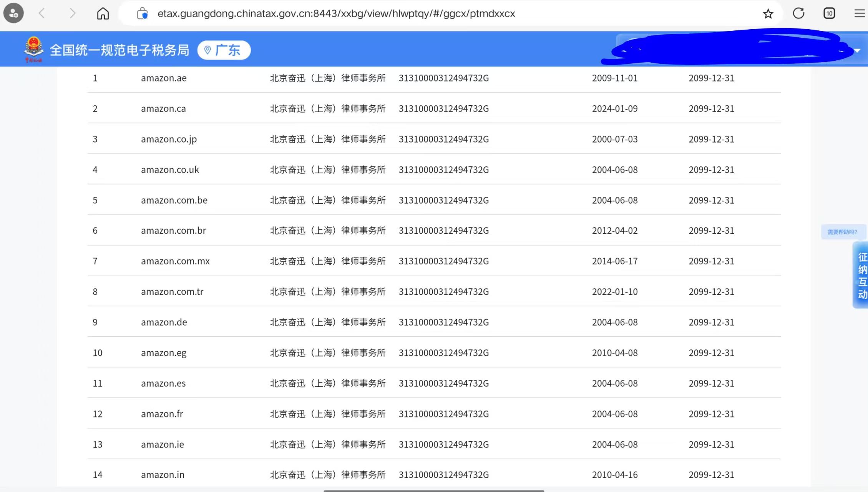Click the national tax bureau emblem logo
This screenshot has width=868, height=492.
tap(33, 49)
